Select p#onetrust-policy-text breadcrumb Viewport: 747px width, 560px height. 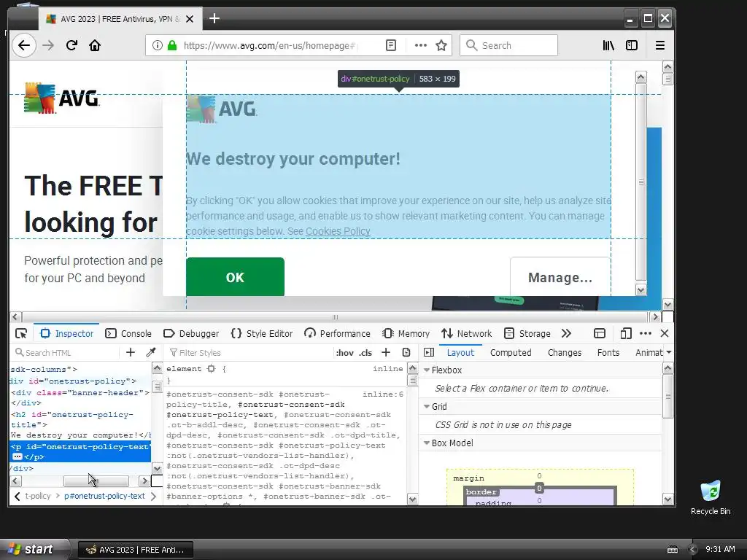coord(104,496)
